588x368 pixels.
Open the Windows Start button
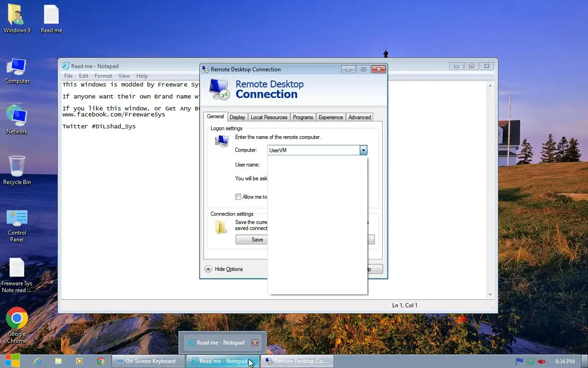pyautogui.click(x=12, y=361)
